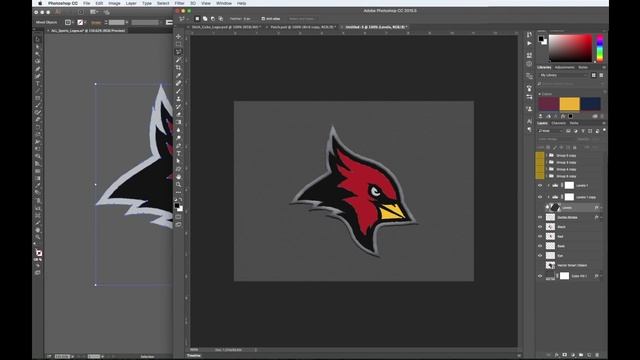Screen dimensions: 640x360
Task: Click Delete layer trash icon
Action: pyautogui.click(x=597, y=355)
